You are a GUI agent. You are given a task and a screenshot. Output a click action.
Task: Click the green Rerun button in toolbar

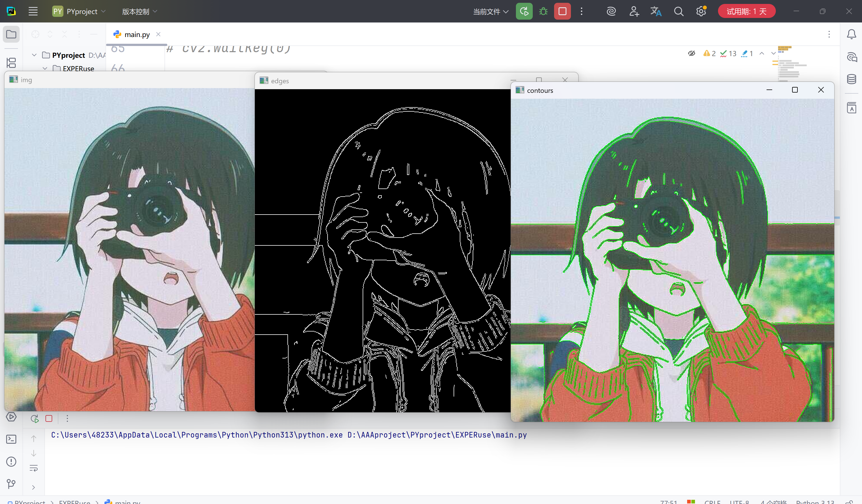524,11
